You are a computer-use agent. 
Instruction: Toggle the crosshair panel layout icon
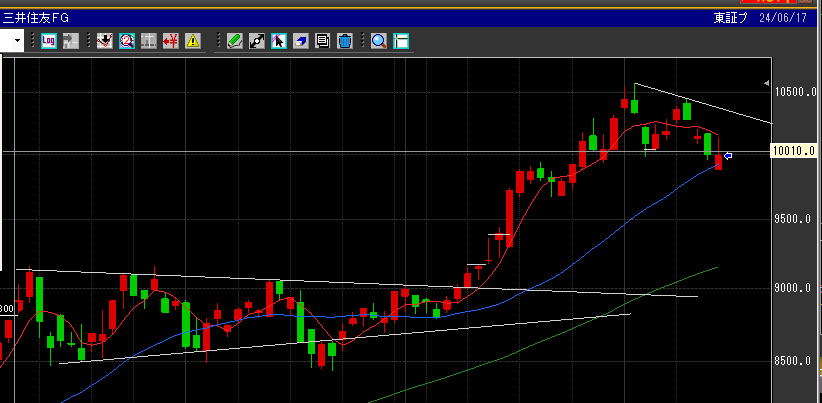point(401,41)
